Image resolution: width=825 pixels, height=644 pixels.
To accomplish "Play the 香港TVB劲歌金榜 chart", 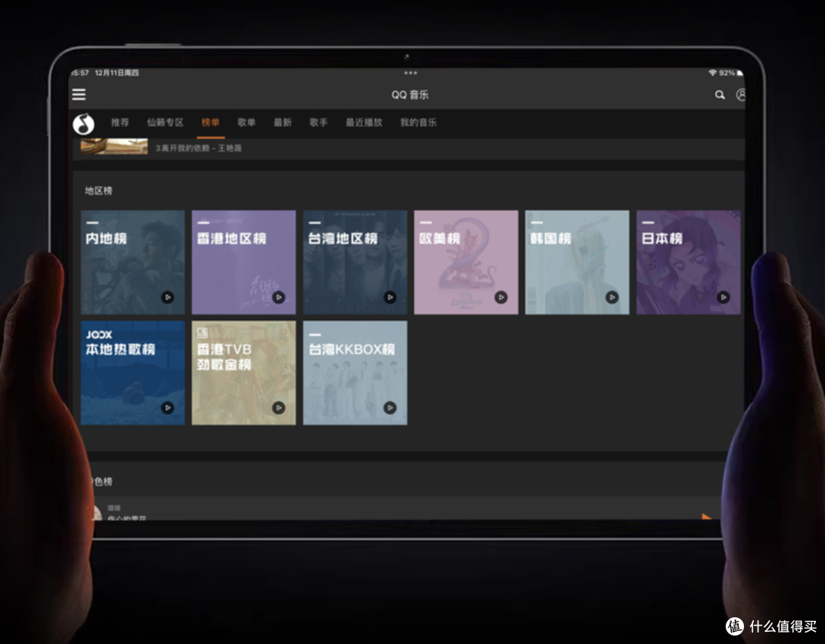I will tap(279, 408).
